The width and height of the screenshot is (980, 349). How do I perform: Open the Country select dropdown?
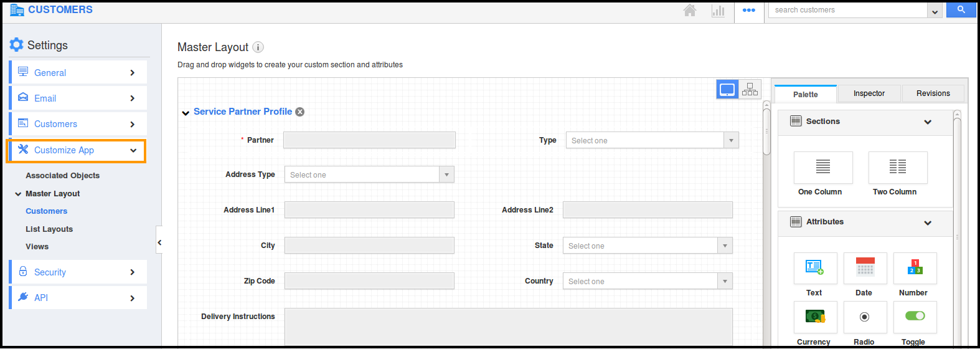pos(647,281)
